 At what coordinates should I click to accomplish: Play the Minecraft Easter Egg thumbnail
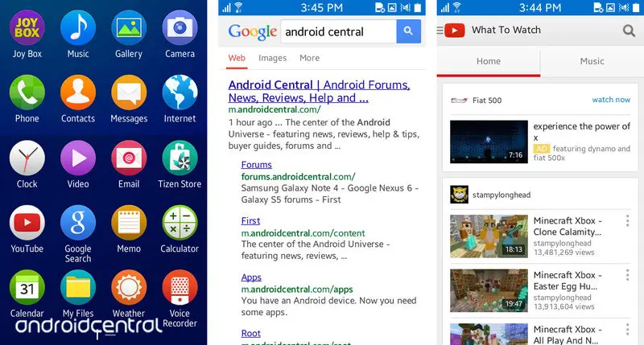(x=489, y=290)
